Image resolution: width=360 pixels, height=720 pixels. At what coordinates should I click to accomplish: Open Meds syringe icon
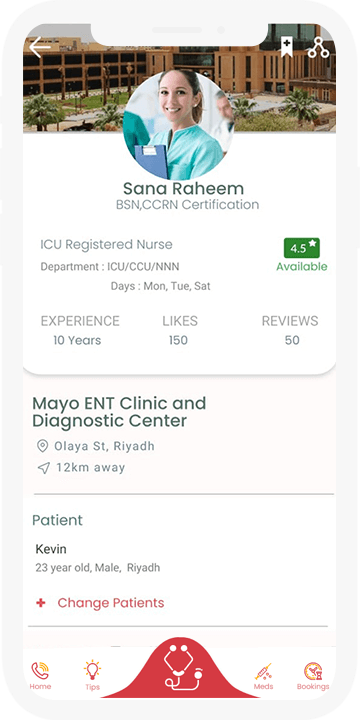(263, 671)
